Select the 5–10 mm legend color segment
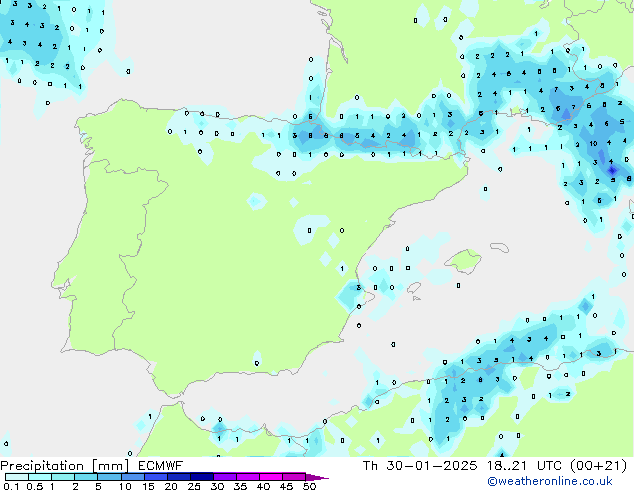634x490 pixels. coord(109,477)
